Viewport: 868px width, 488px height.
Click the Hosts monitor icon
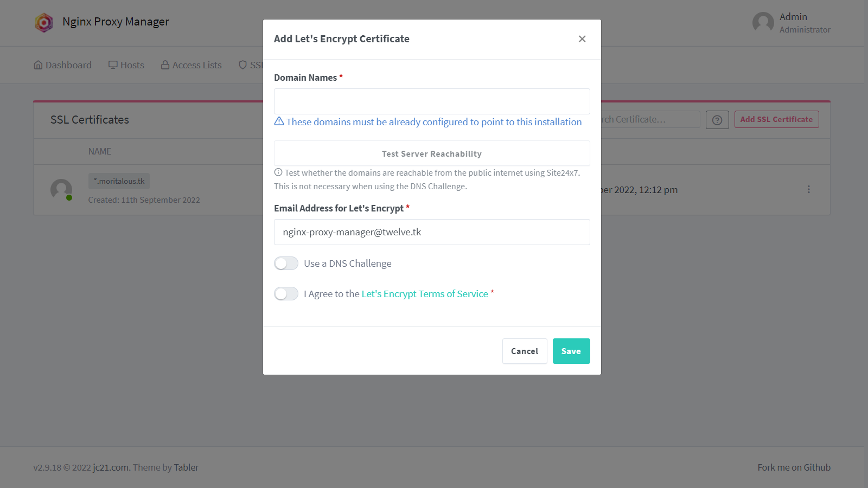click(113, 65)
